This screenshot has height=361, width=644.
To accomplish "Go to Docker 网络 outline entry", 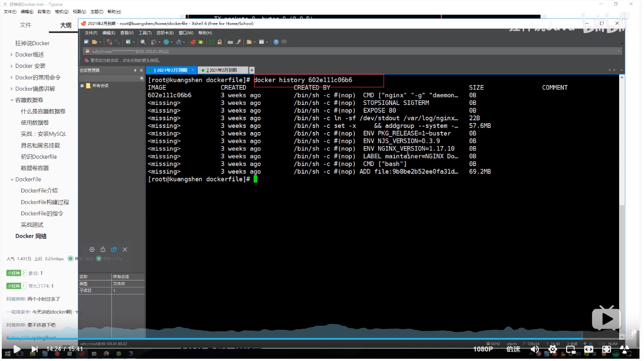I will coord(31,236).
